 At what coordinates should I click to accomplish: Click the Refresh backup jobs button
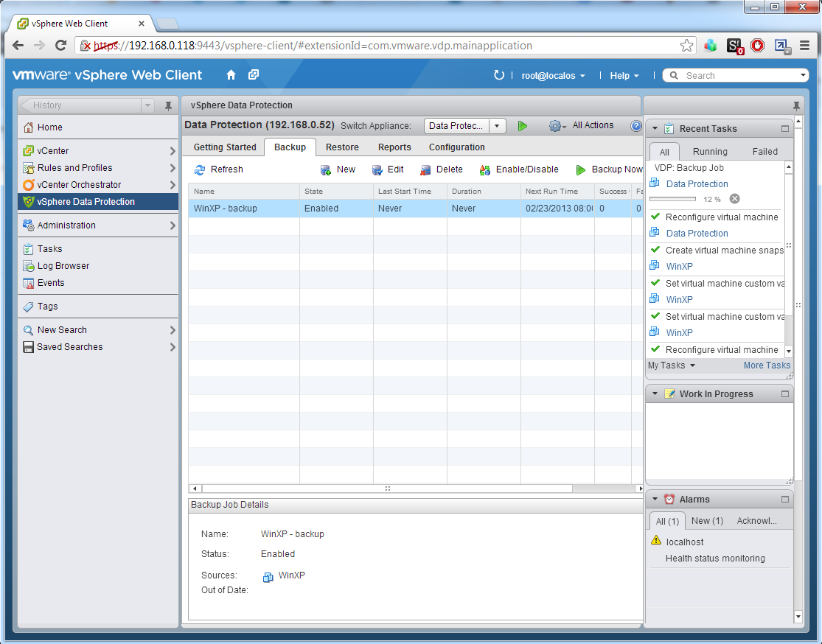(x=219, y=169)
